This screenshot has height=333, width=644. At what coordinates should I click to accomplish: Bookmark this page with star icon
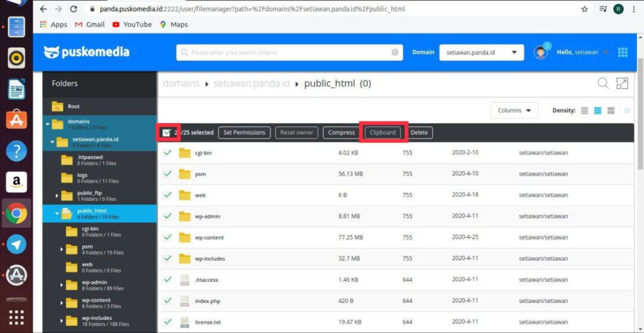(x=584, y=9)
